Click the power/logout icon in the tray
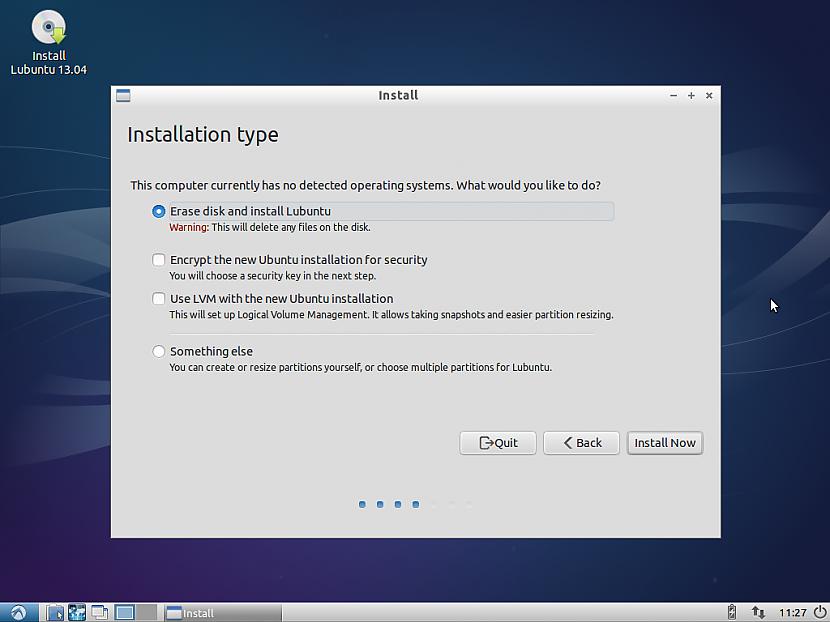830x622 pixels. point(820,612)
